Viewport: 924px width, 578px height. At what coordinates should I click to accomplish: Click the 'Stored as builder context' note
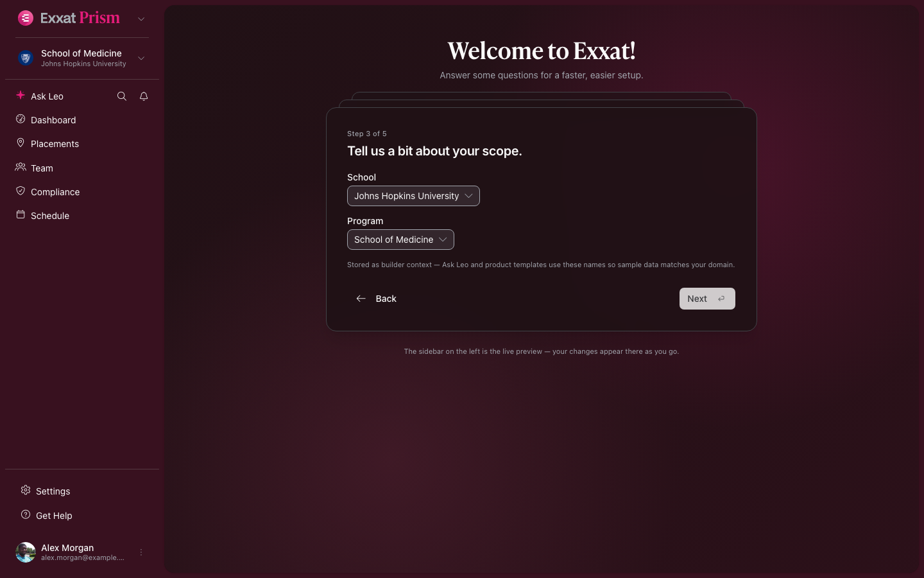pyautogui.click(x=541, y=265)
